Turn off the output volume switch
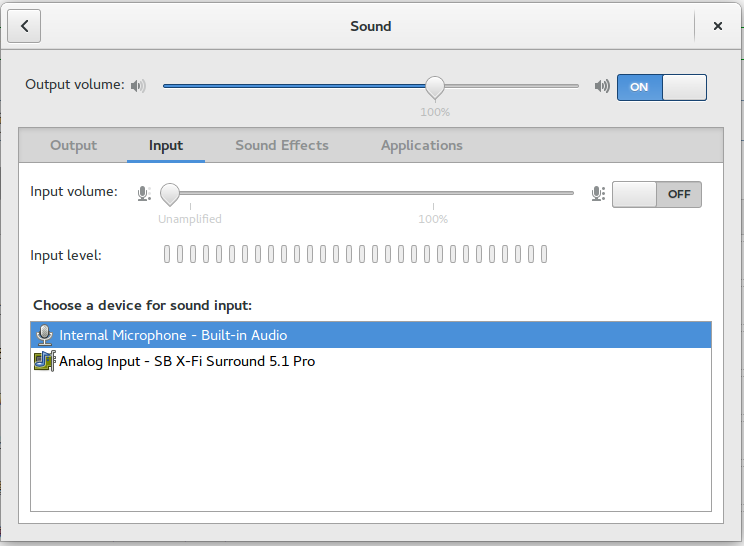 (661, 87)
